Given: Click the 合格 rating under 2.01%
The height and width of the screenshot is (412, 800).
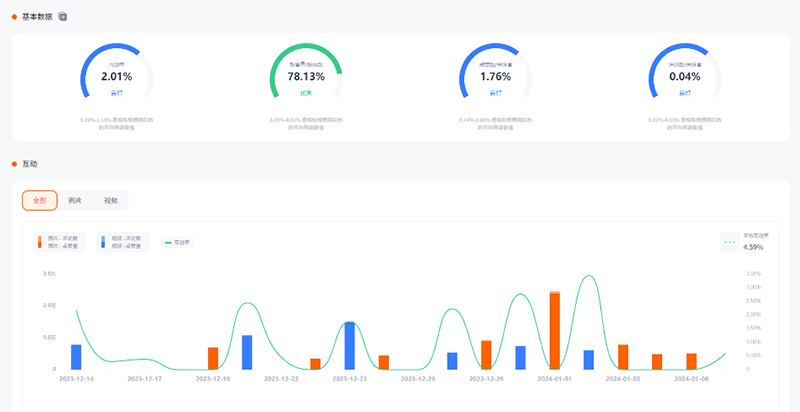Looking at the screenshot, I should click(116, 93).
